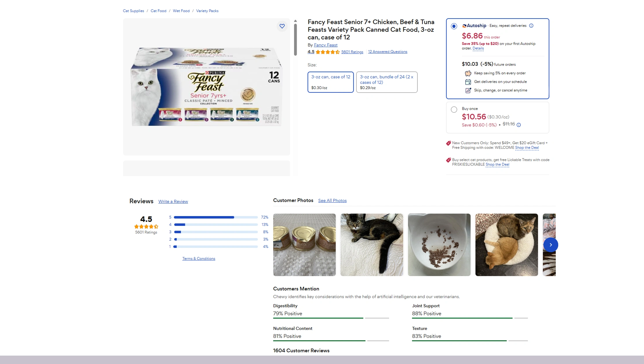Open the Wet Food breadcrumb
This screenshot has width=644, height=364.
[181, 11]
